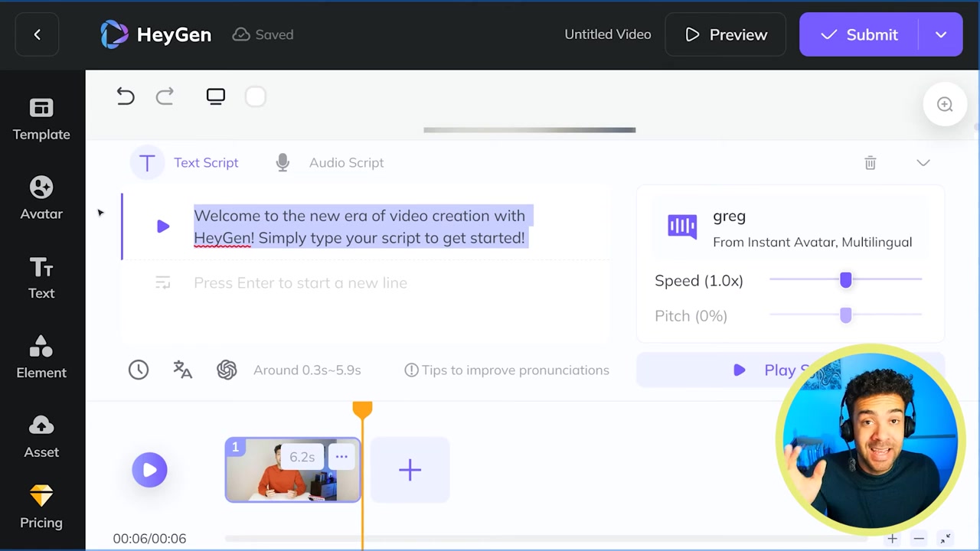
Task: Click the HeyGen logo
Action: [156, 34]
